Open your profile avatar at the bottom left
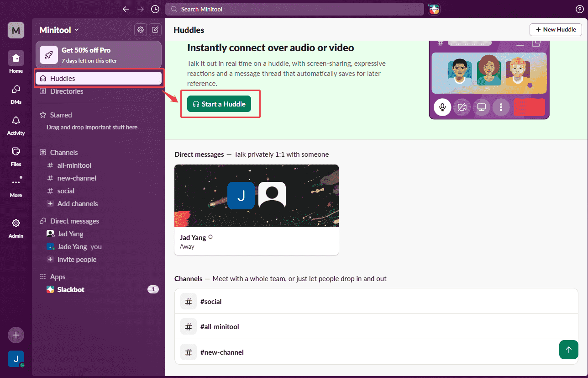The width and height of the screenshot is (588, 378). click(x=16, y=359)
